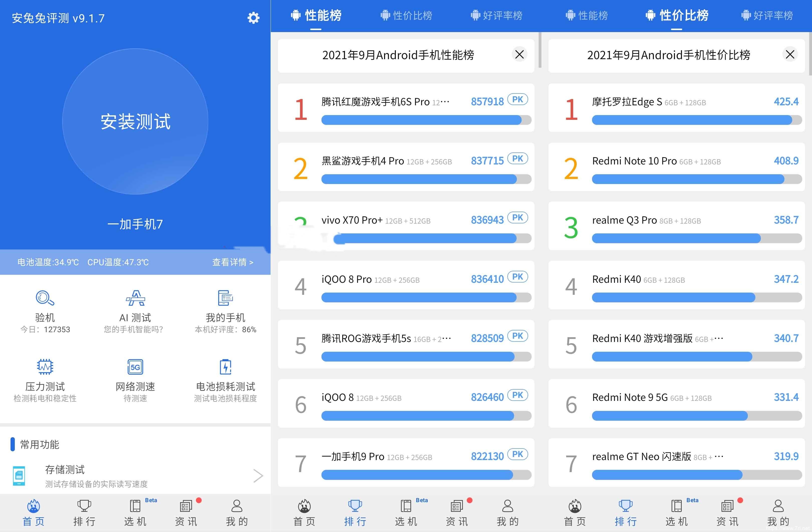Viewport: 812px width, 532px height.
Task: Open 查看详情 temperature details link
Action: (233, 262)
